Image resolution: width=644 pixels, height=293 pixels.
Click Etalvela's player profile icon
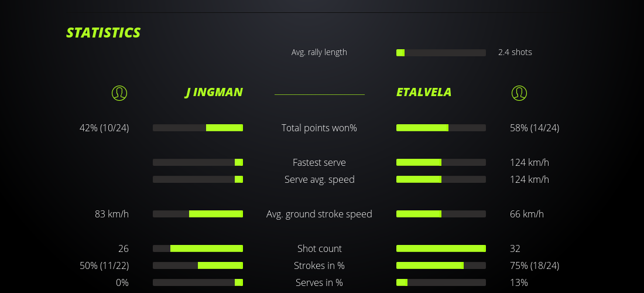coord(519,93)
